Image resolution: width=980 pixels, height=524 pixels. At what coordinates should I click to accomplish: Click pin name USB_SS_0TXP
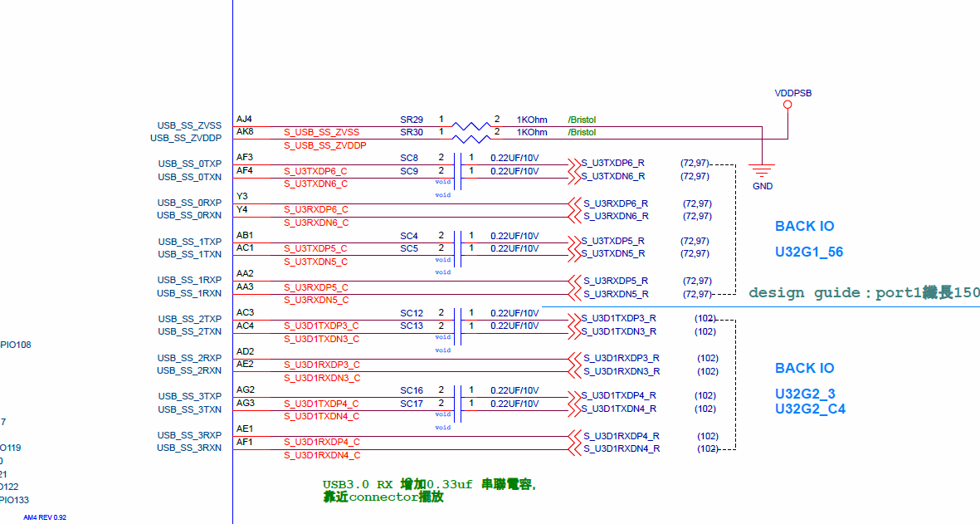point(189,164)
